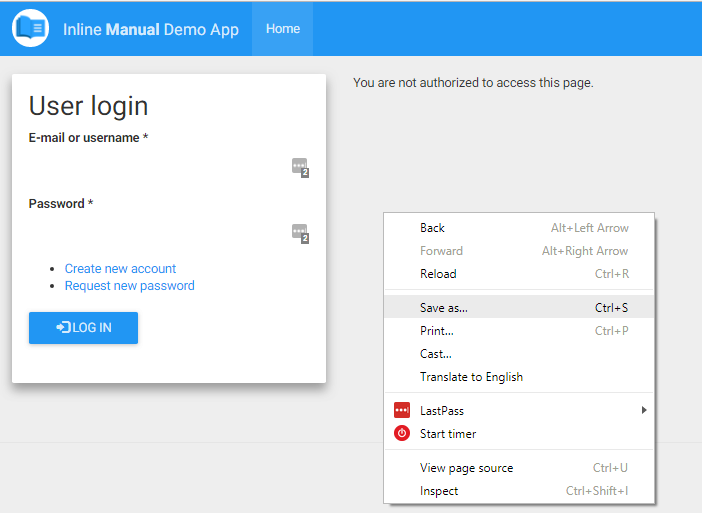Click LastPass icon in the password field
The image size is (702, 513).
coord(300,234)
